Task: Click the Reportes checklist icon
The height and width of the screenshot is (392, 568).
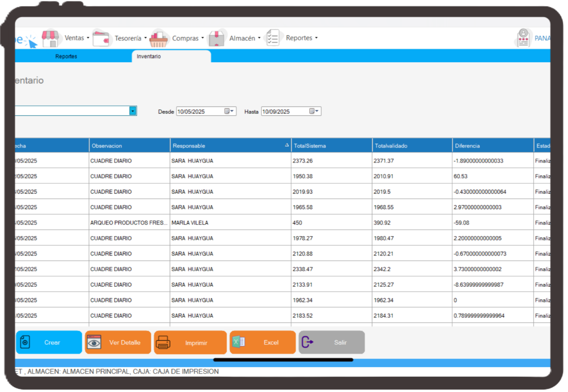Action: point(273,38)
